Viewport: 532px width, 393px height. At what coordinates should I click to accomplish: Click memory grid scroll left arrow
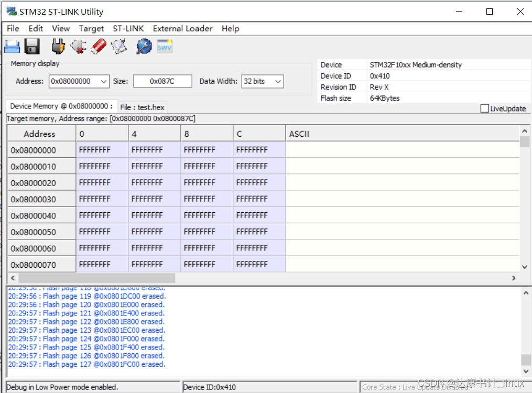click(x=13, y=278)
